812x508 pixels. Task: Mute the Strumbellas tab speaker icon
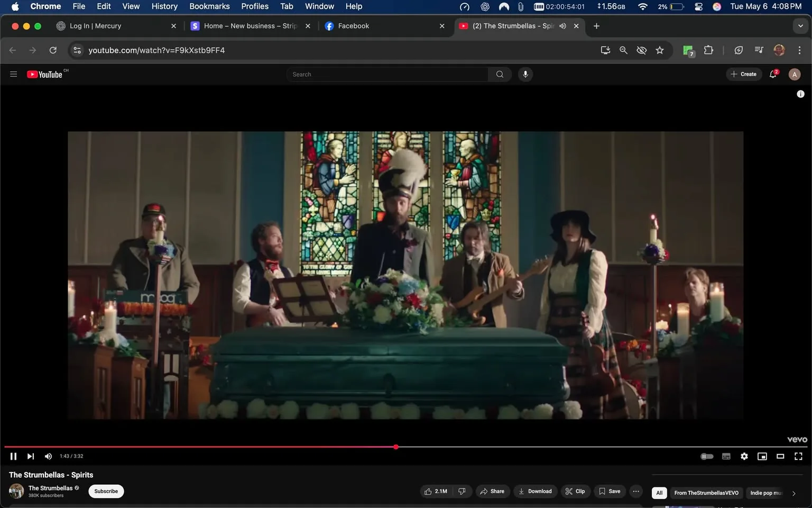(x=562, y=25)
